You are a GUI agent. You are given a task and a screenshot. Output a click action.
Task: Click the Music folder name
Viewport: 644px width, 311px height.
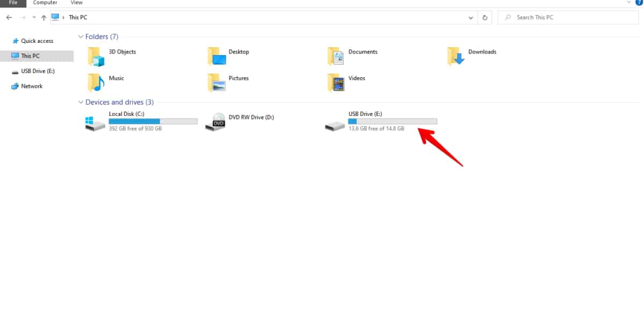116,78
